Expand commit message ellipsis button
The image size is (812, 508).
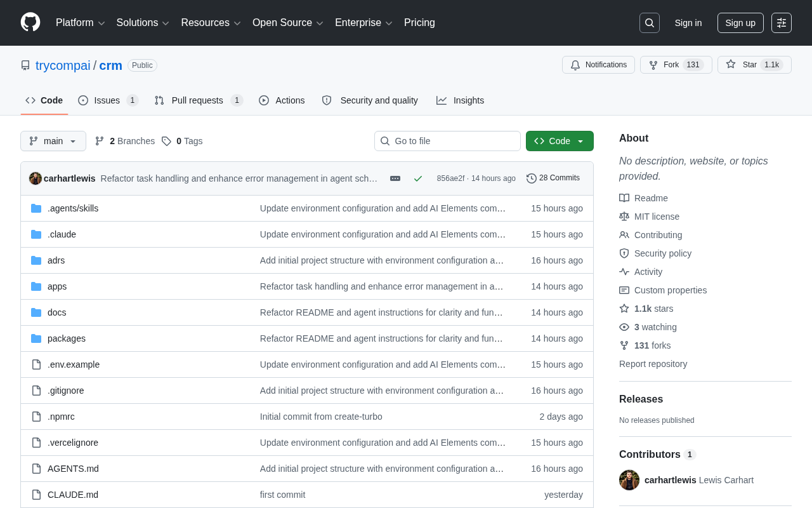pos(395,178)
